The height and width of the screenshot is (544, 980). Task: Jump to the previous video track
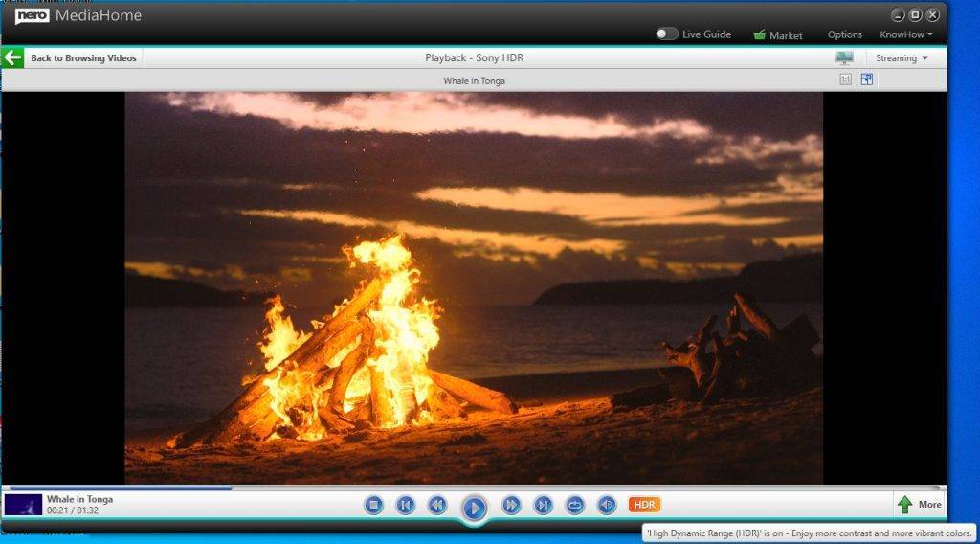[405, 505]
